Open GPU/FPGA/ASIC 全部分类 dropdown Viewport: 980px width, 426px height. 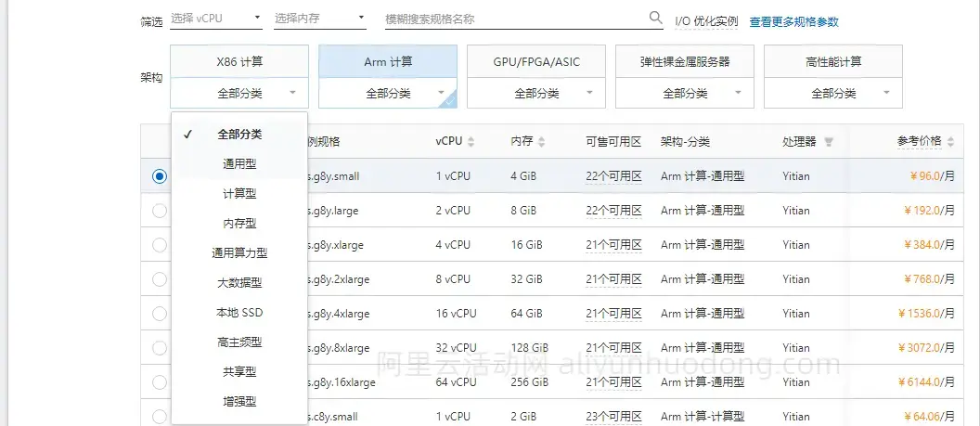pyautogui.click(x=536, y=93)
